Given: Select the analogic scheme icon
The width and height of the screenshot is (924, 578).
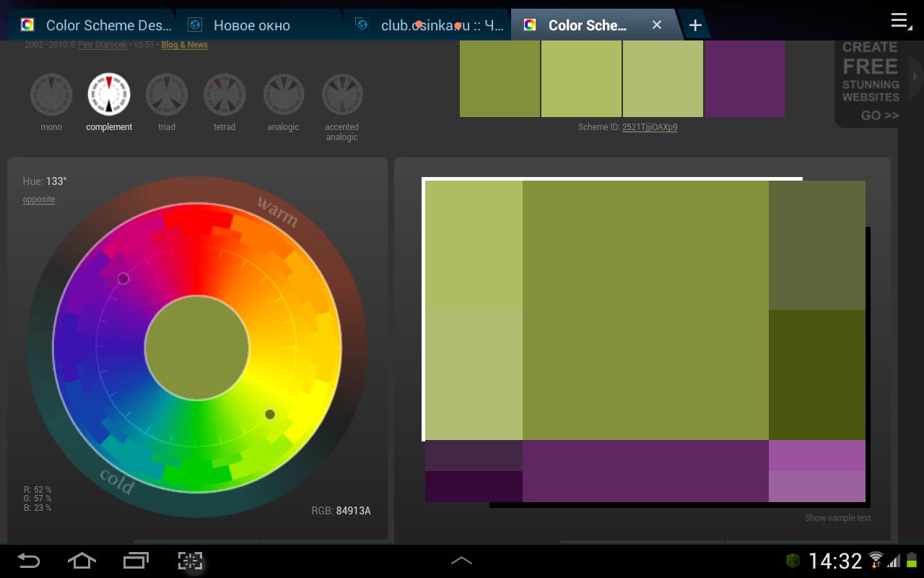Looking at the screenshot, I should click(283, 95).
